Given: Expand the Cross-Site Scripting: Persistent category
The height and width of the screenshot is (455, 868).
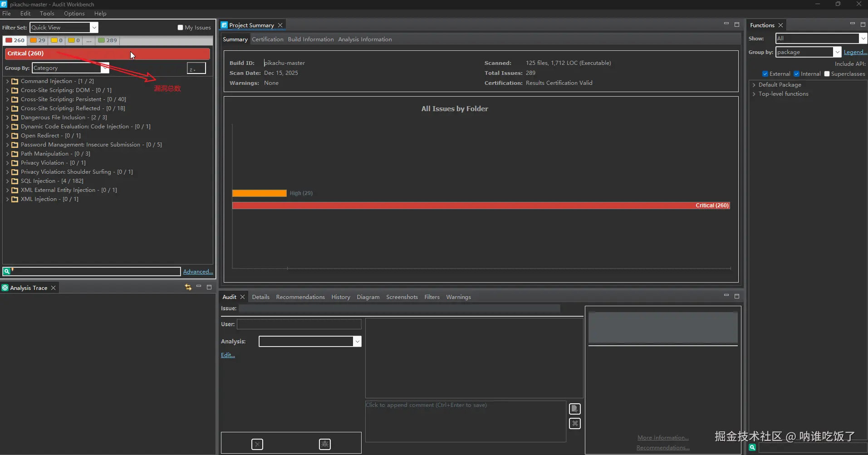Looking at the screenshot, I should pos(7,99).
